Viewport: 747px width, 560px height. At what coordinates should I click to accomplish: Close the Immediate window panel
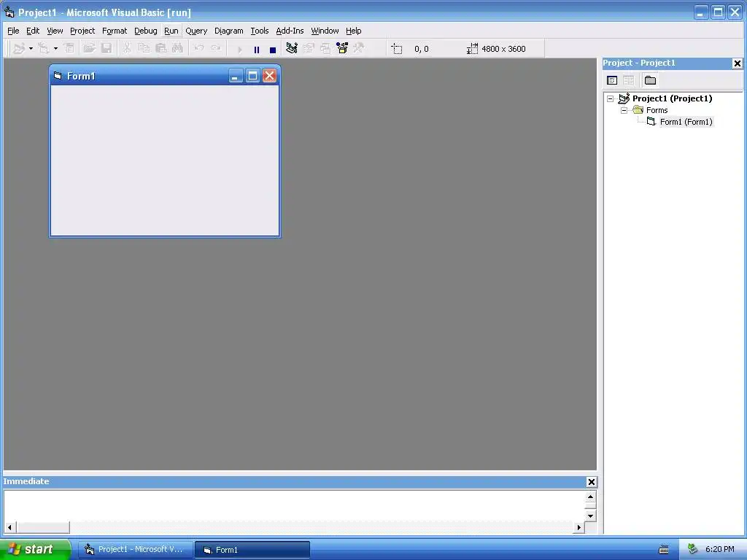[x=591, y=482]
